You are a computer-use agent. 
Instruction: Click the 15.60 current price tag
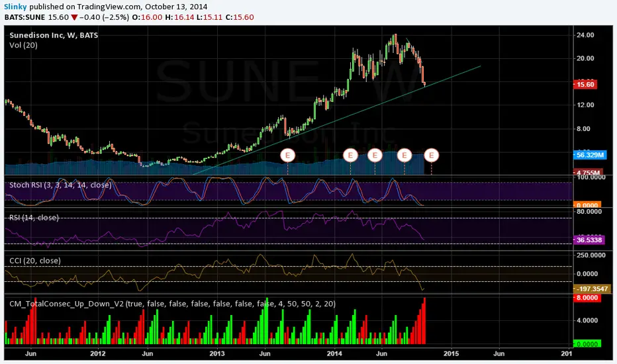585,85
